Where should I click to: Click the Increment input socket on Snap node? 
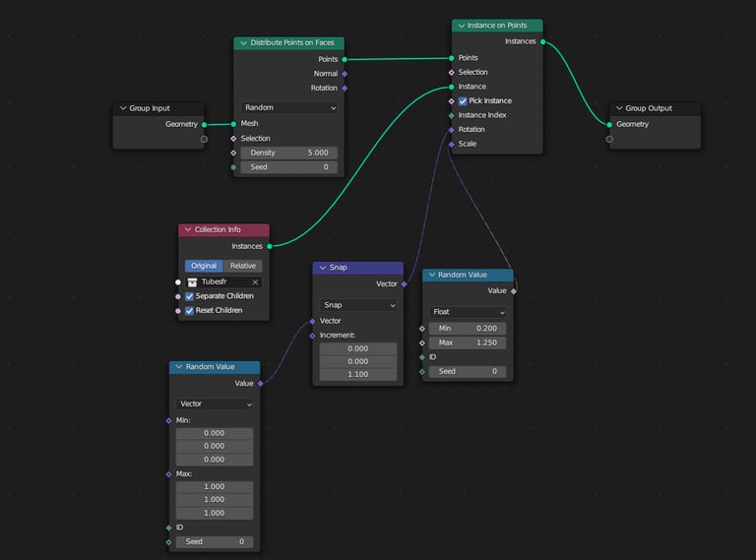click(x=312, y=336)
